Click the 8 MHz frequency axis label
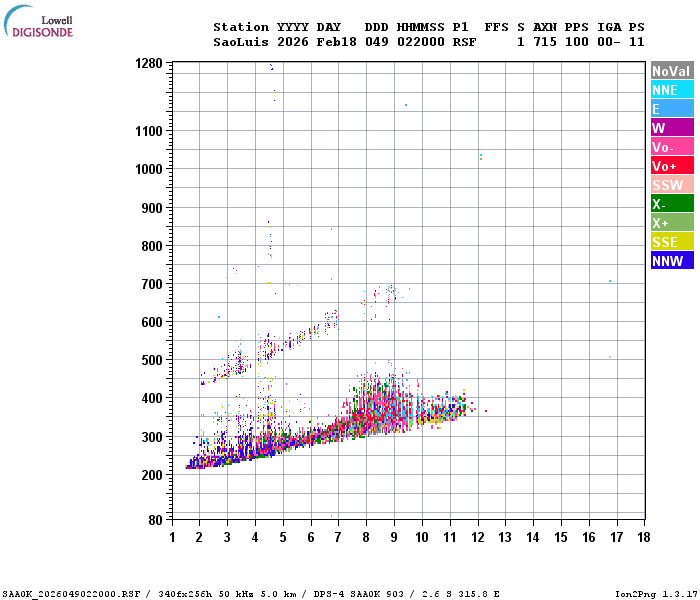 (x=366, y=537)
